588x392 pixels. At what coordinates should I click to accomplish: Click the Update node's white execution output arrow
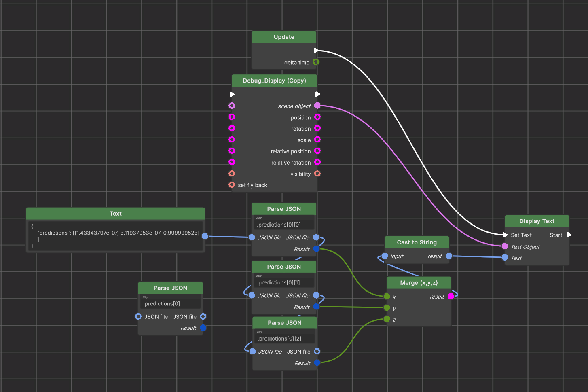pyautogui.click(x=316, y=51)
